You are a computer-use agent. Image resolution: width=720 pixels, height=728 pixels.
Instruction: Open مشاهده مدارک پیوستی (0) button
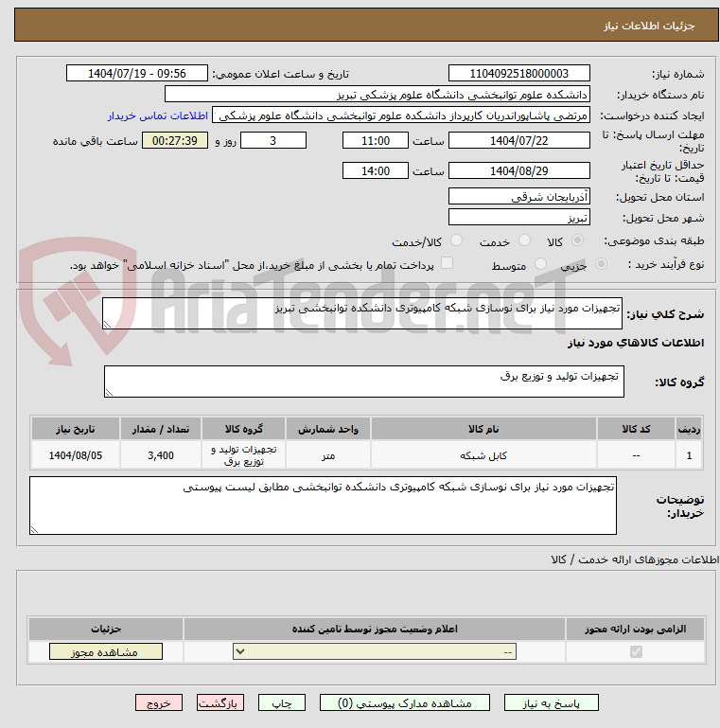click(x=405, y=703)
